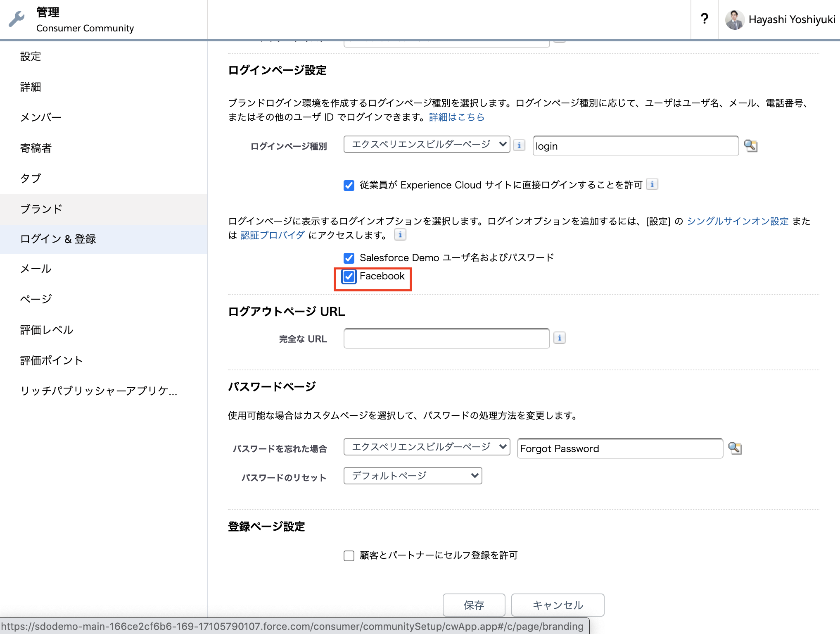Open パスワードのリセット dropdown
The width and height of the screenshot is (840, 634).
[x=413, y=476]
